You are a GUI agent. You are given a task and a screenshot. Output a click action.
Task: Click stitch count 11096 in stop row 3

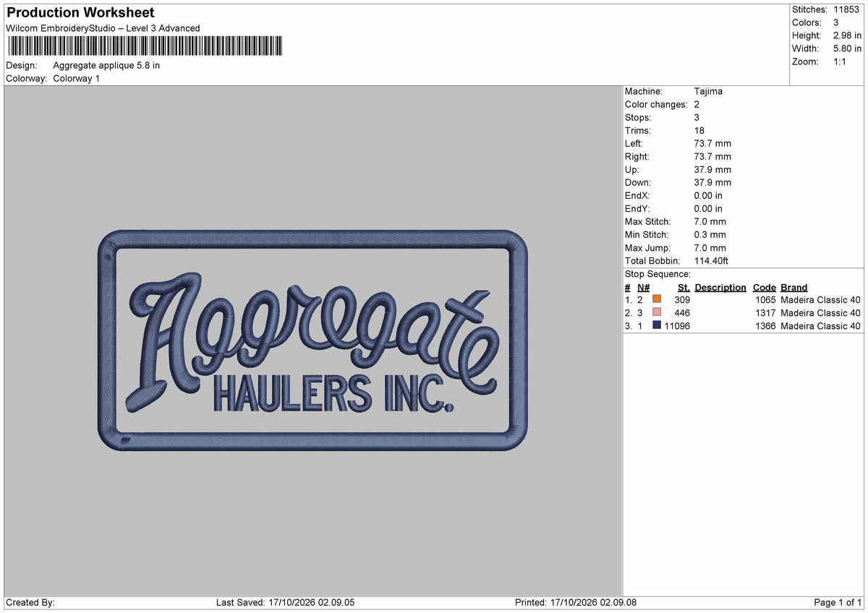[x=677, y=326]
